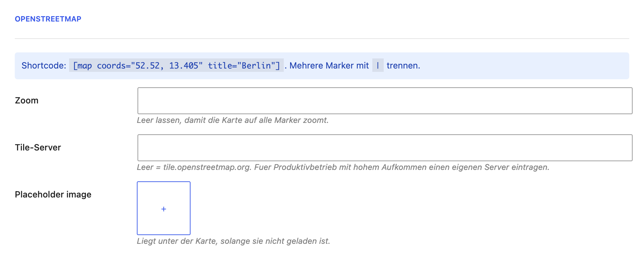The height and width of the screenshot is (268, 644).
Task: Focus the Zoom input field
Action: point(385,101)
